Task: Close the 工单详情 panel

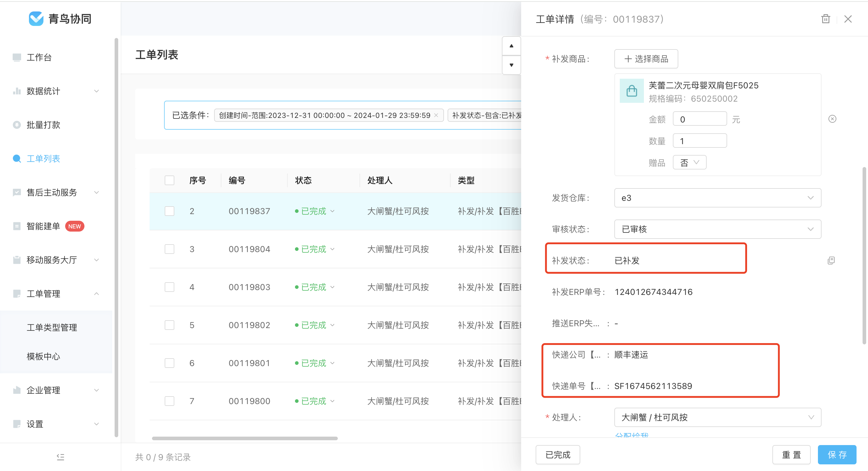Action: coord(848,19)
